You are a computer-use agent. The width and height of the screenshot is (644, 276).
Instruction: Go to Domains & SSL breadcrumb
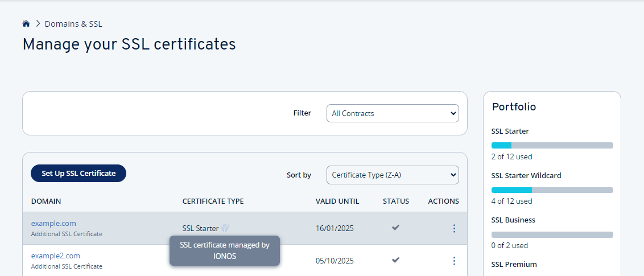(x=73, y=24)
